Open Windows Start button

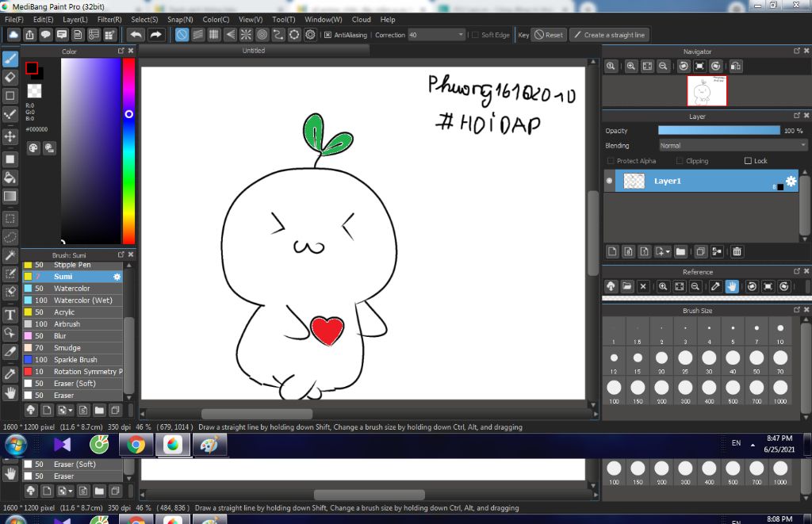coord(16,445)
